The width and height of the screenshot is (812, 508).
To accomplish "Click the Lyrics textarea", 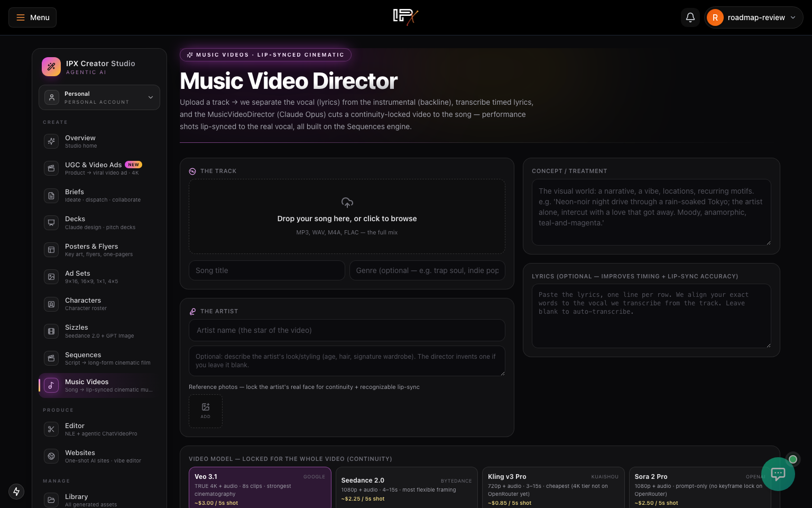I will click(x=651, y=316).
